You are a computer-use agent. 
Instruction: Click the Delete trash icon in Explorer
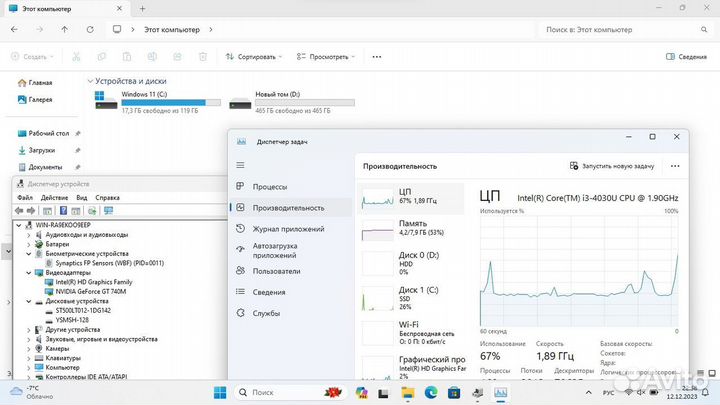click(202, 56)
